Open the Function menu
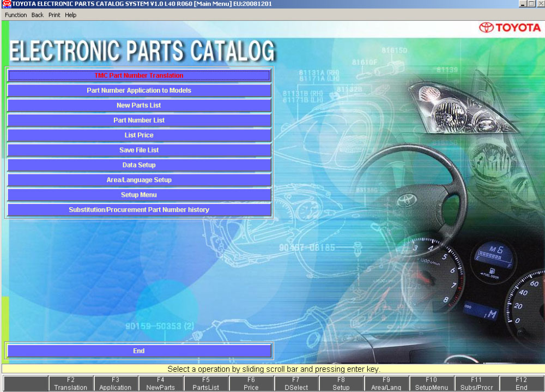 coord(16,15)
